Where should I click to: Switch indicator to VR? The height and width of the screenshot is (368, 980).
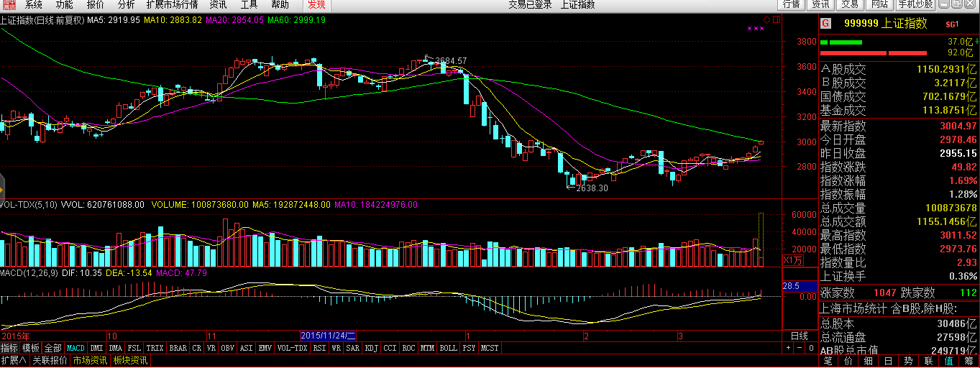[211, 348]
